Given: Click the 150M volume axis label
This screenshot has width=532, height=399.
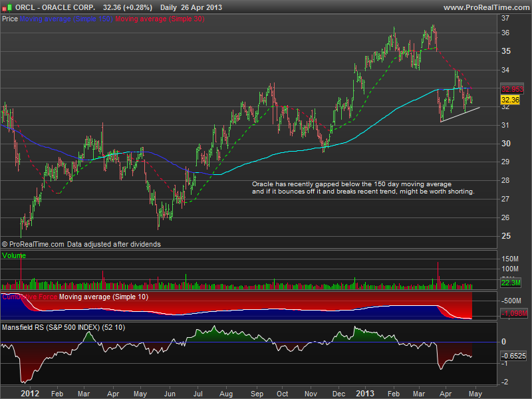Looking at the screenshot, I should pos(510,259).
